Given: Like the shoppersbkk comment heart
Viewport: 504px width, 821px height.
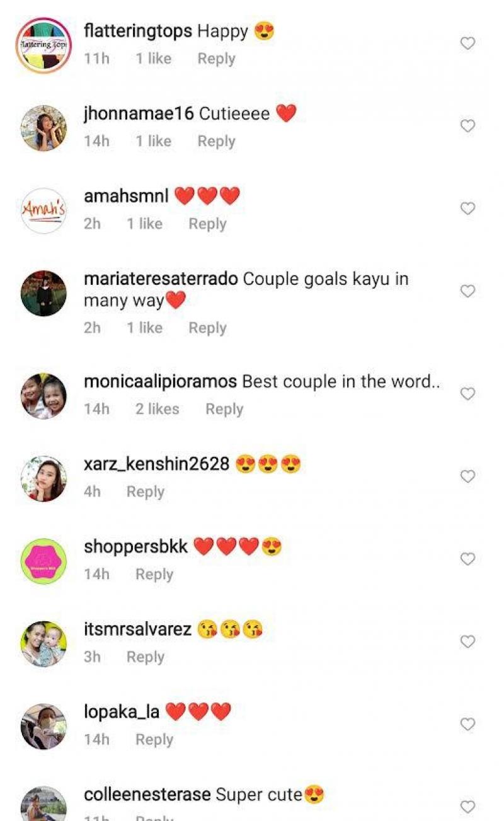Looking at the screenshot, I should point(467,559).
